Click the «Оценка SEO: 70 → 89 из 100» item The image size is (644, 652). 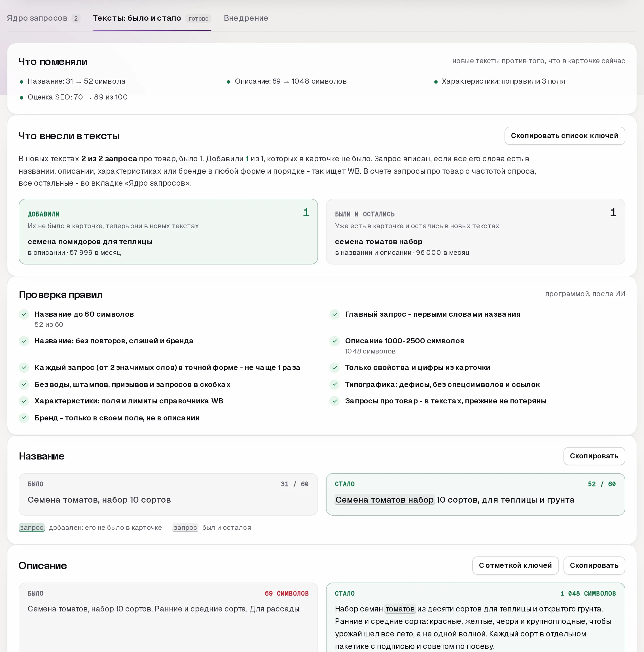[74, 97]
